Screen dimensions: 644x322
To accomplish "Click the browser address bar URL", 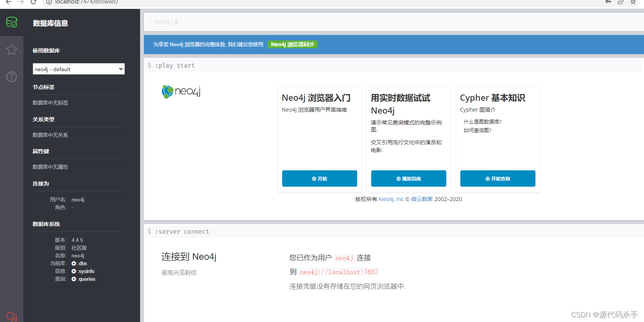I will tap(87, 2).
